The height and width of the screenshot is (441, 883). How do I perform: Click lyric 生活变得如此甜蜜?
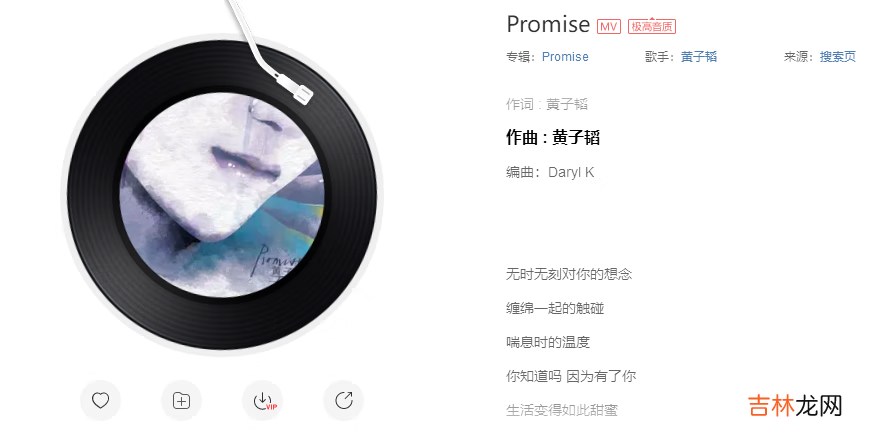tap(562, 410)
